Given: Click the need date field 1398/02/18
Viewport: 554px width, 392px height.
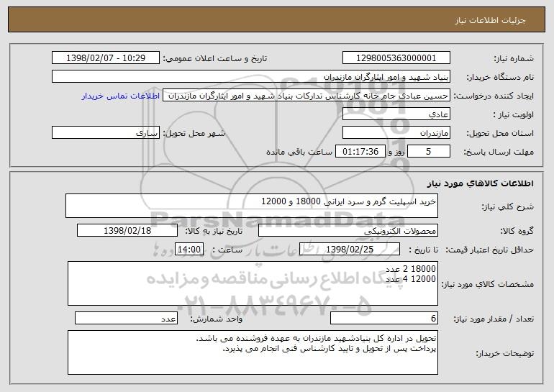Looking at the screenshot, I should 127,231.
